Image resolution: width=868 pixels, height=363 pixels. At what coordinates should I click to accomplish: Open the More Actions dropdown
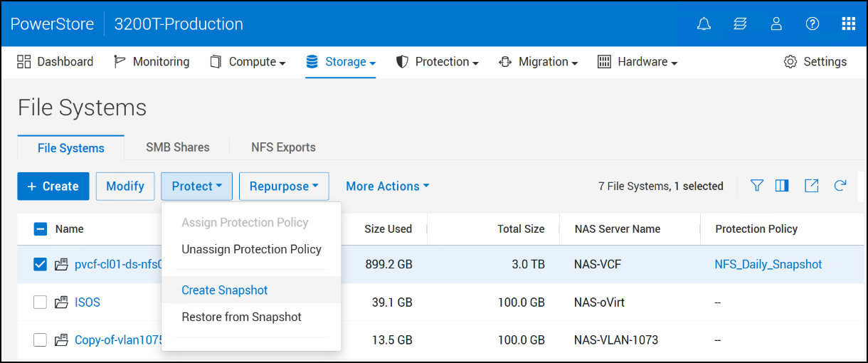[x=388, y=186]
